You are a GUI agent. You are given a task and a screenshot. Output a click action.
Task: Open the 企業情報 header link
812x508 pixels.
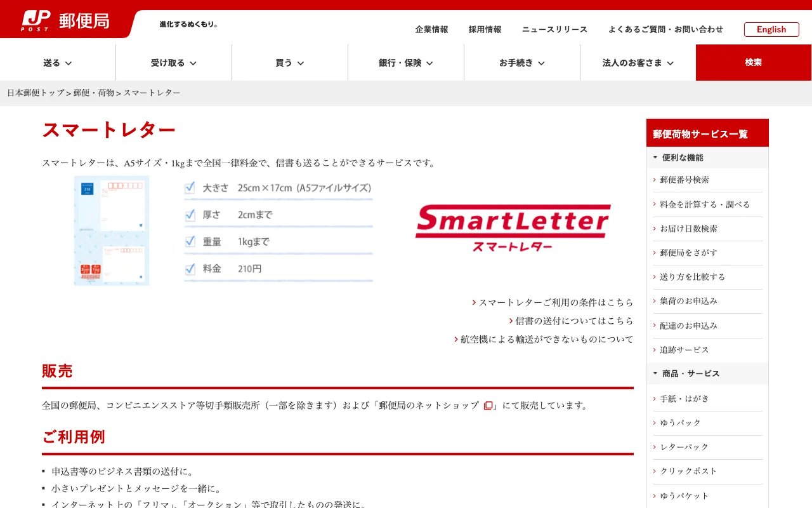431,29
